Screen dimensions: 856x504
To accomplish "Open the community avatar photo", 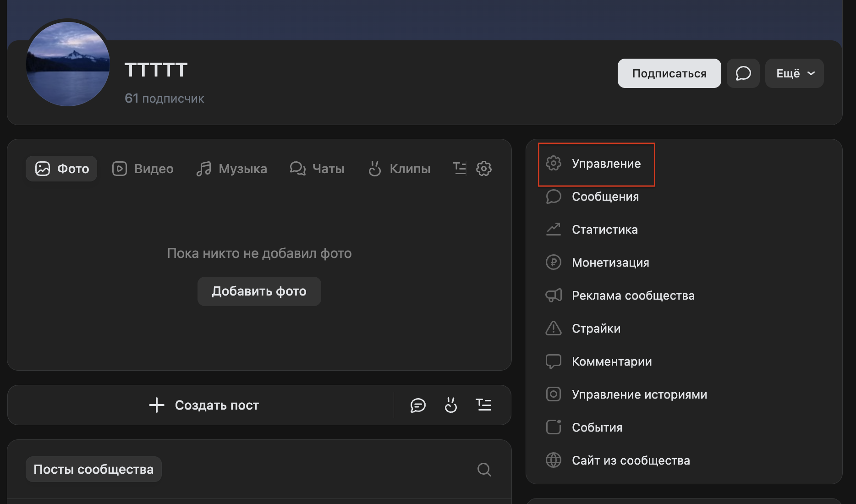I will coord(68,64).
